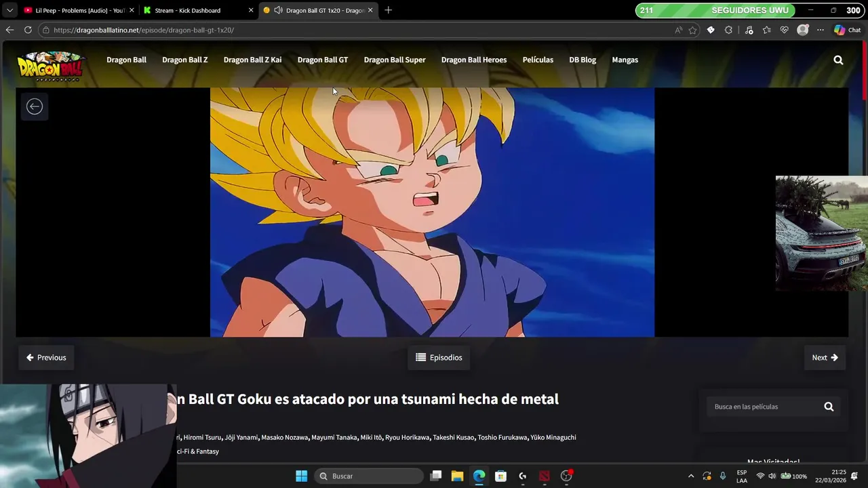Click the Dragon Ball site logo

pyautogui.click(x=51, y=66)
